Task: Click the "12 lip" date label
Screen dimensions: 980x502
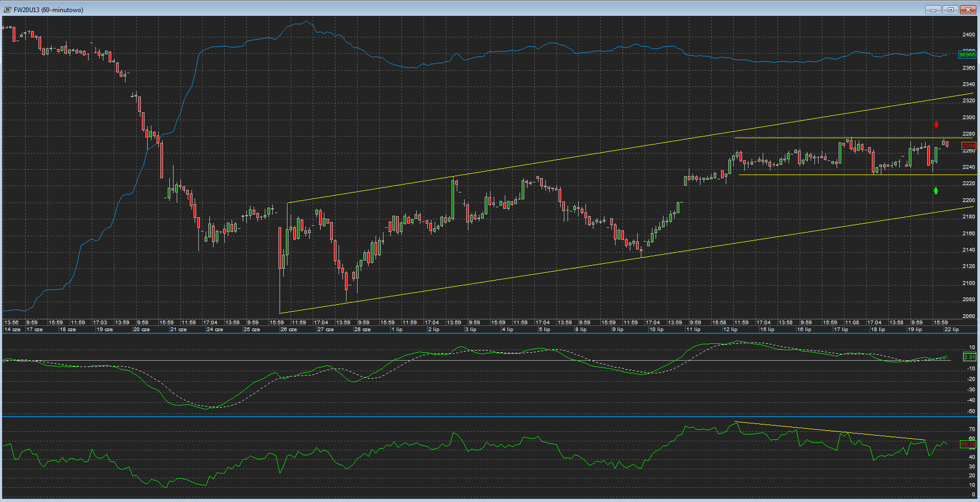Action: point(730,330)
